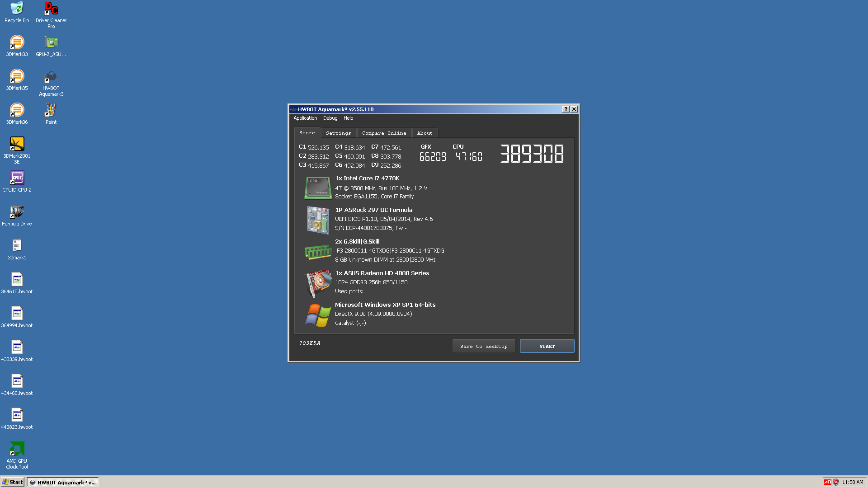Select the 3DMark03 desktop shortcut
The width and height of the screenshot is (868, 488).
pos(17,46)
